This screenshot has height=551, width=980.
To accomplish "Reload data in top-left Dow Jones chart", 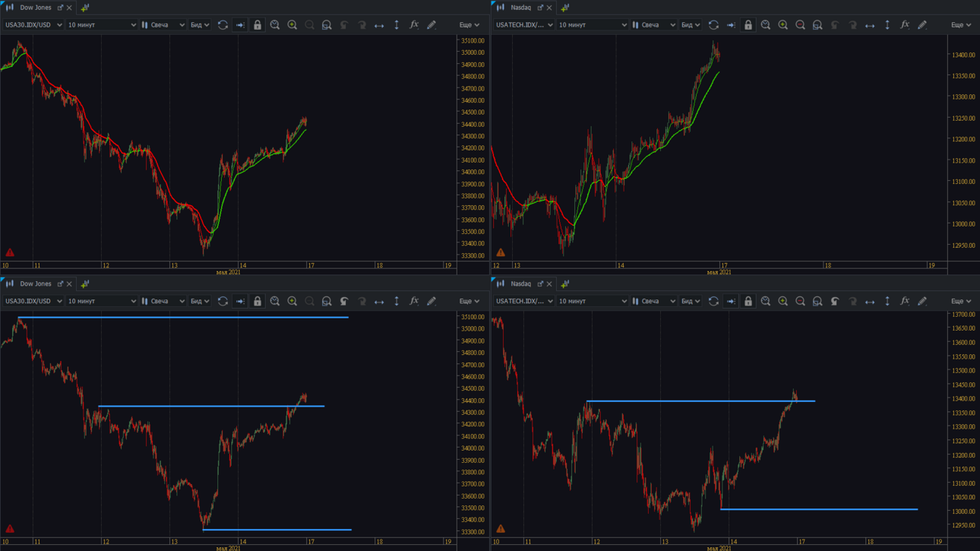I will [x=223, y=25].
